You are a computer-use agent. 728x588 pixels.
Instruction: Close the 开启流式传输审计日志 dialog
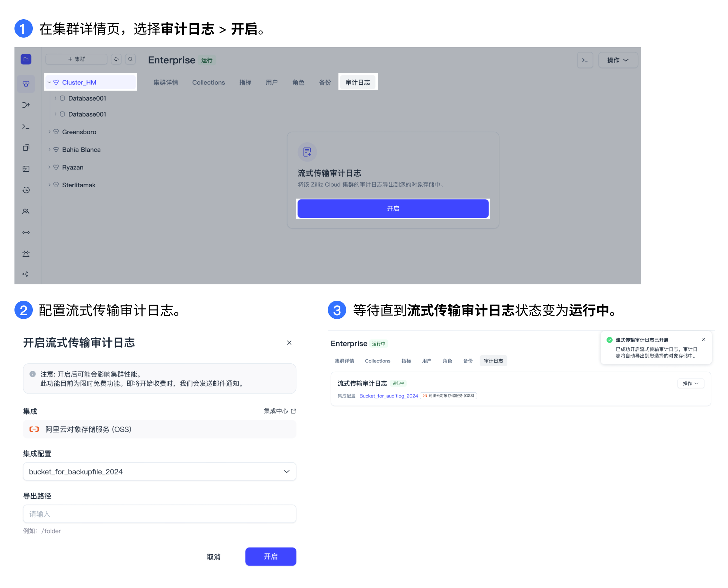coord(289,343)
